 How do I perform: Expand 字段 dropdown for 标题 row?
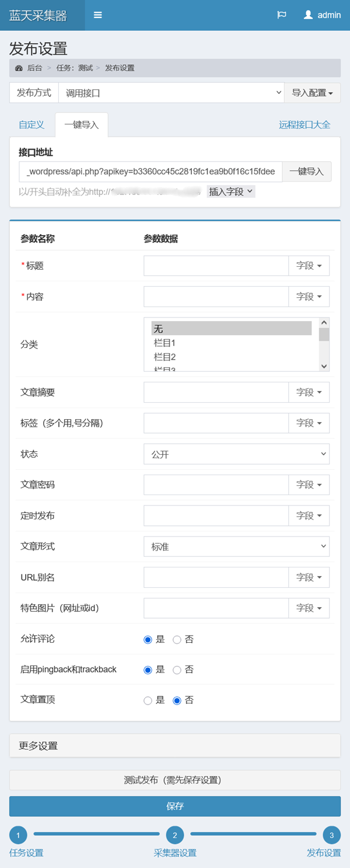pyautogui.click(x=309, y=266)
